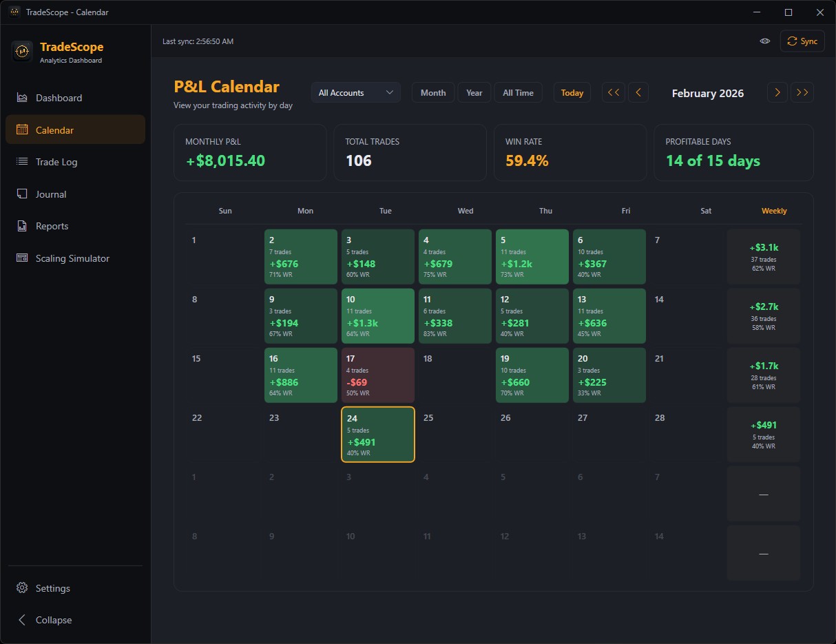This screenshot has width=836, height=644.
Task: Go to previous month using left chevron
Action: (638, 92)
